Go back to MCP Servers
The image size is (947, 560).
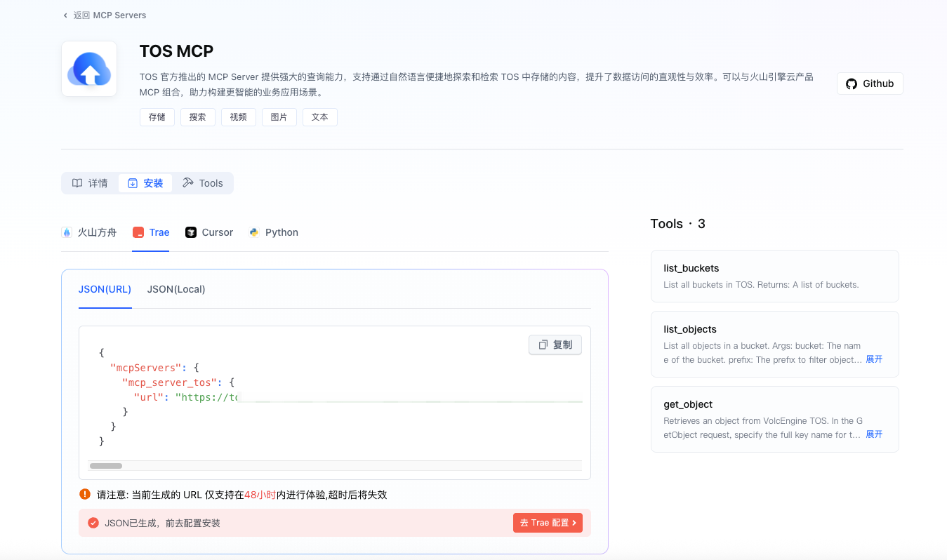(105, 15)
